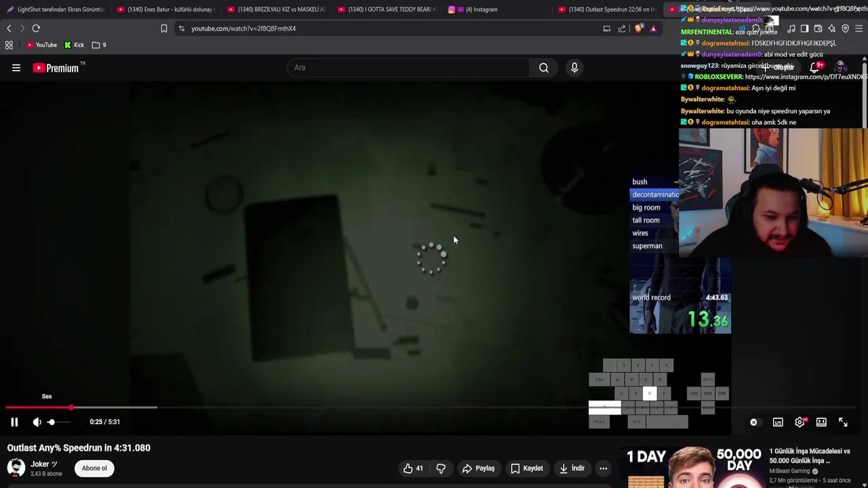Screen dimensions: 868x488
Task: Open the player settings gear
Action: (x=800, y=422)
